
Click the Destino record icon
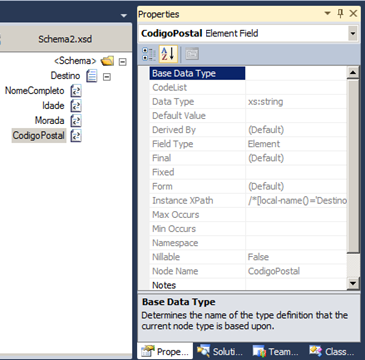click(92, 76)
